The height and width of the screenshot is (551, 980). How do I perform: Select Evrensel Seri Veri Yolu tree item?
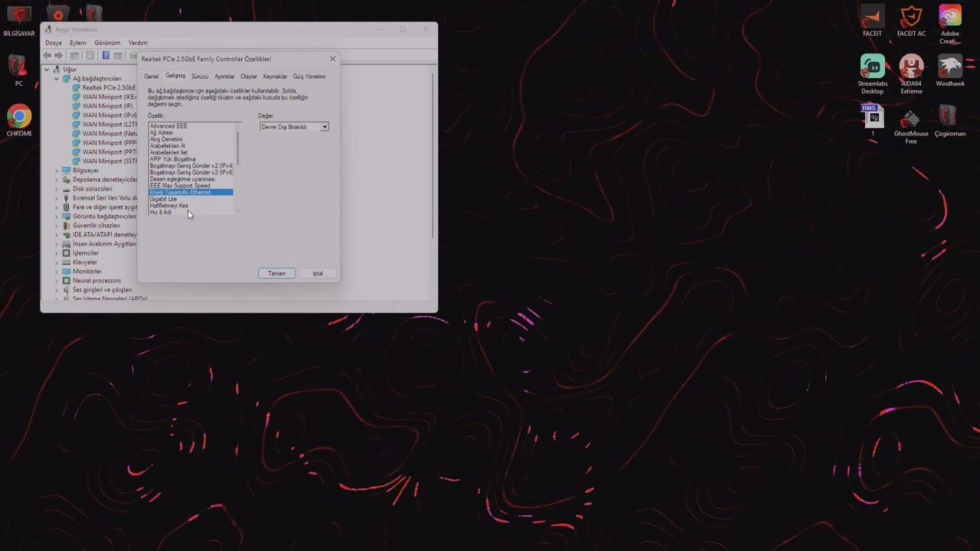105,198
